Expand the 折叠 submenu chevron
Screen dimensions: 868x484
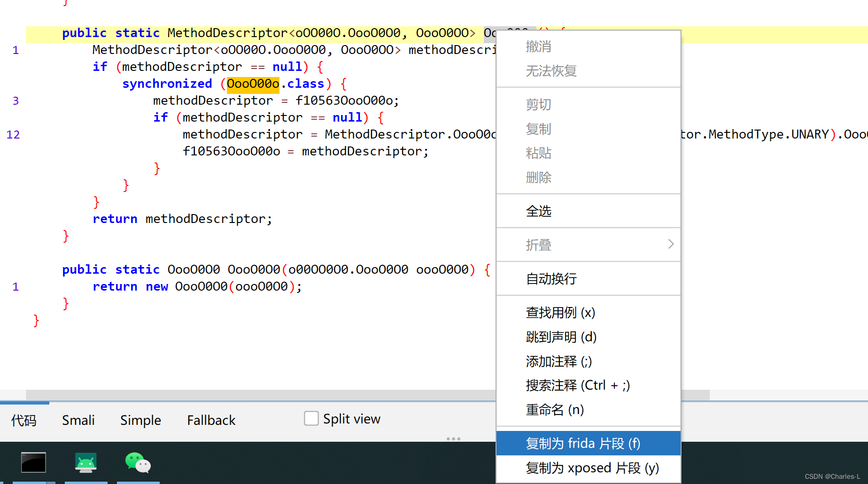(x=671, y=244)
